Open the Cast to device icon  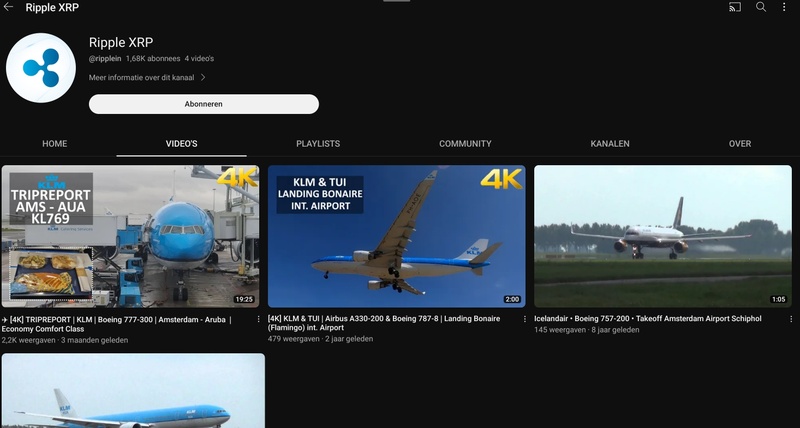coord(735,7)
